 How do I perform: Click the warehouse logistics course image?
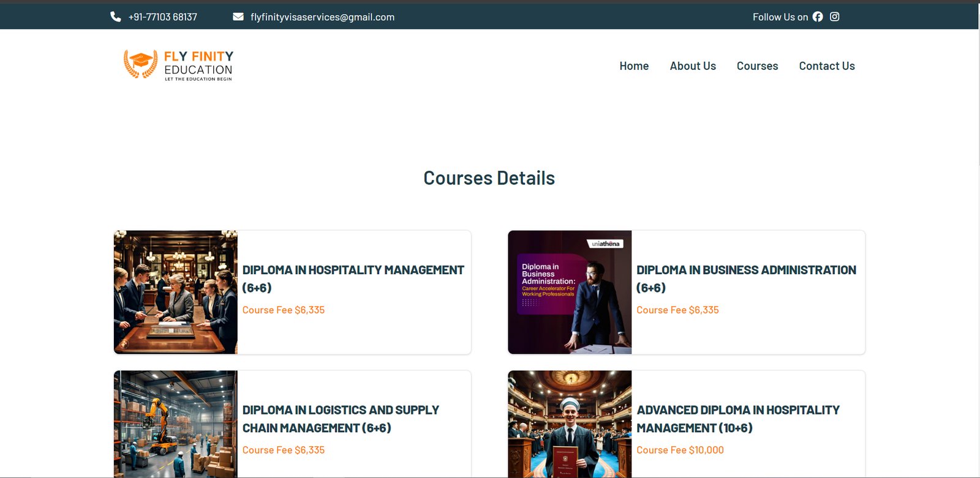click(176, 424)
